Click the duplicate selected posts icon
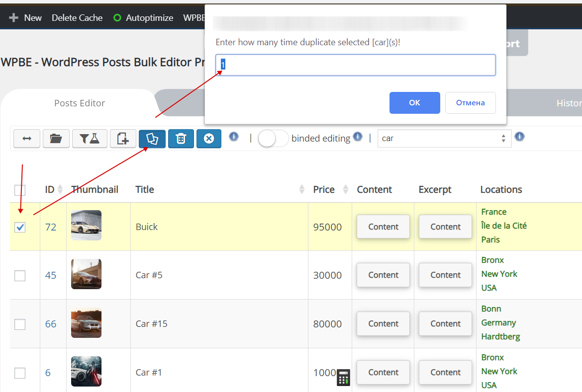 [152, 139]
